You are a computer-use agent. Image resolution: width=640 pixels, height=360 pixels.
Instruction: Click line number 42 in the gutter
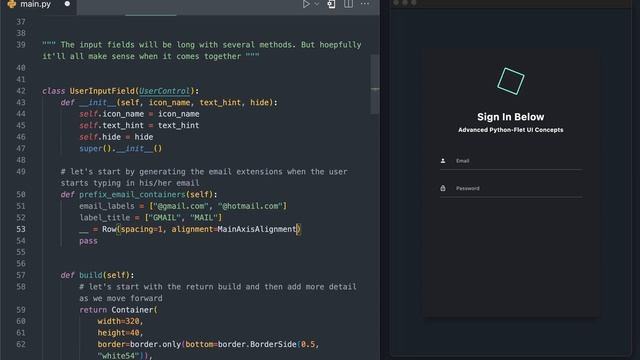coord(21,91)
